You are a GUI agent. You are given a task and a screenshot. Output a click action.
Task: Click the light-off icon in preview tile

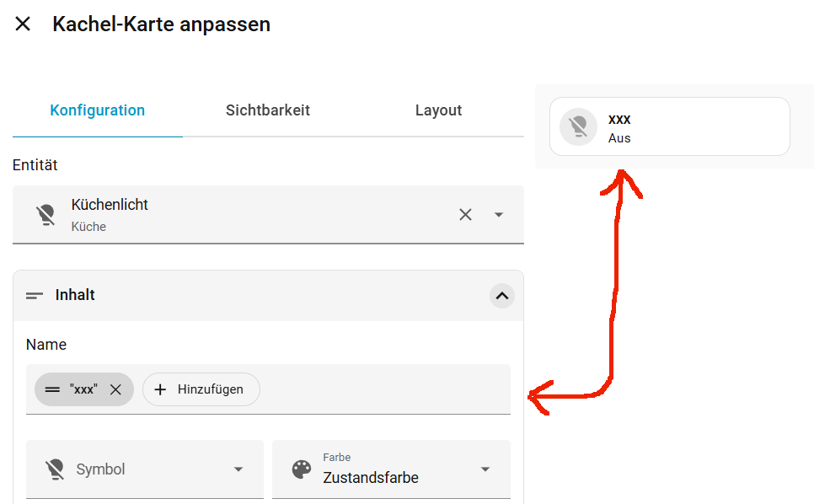point(578,126)
